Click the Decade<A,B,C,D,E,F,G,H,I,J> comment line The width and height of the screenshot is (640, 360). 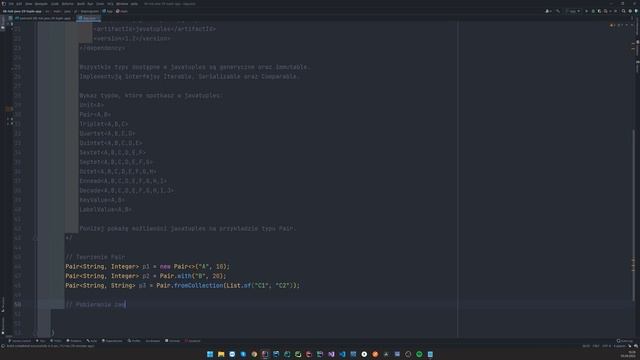[x=127, y=190]
